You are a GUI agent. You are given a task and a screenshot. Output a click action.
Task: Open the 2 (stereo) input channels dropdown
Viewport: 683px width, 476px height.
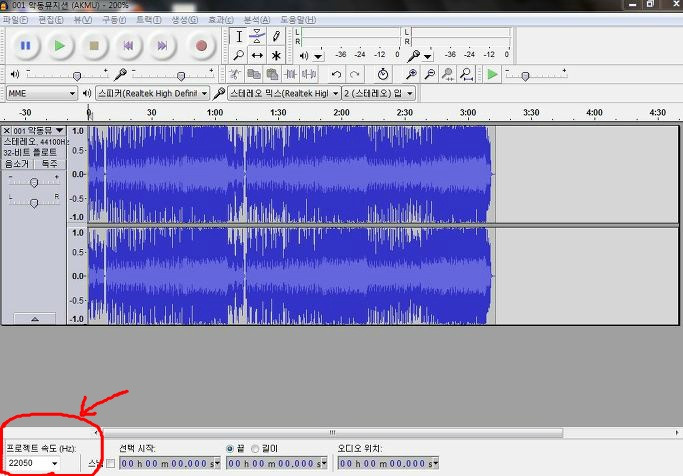point(379,93)
